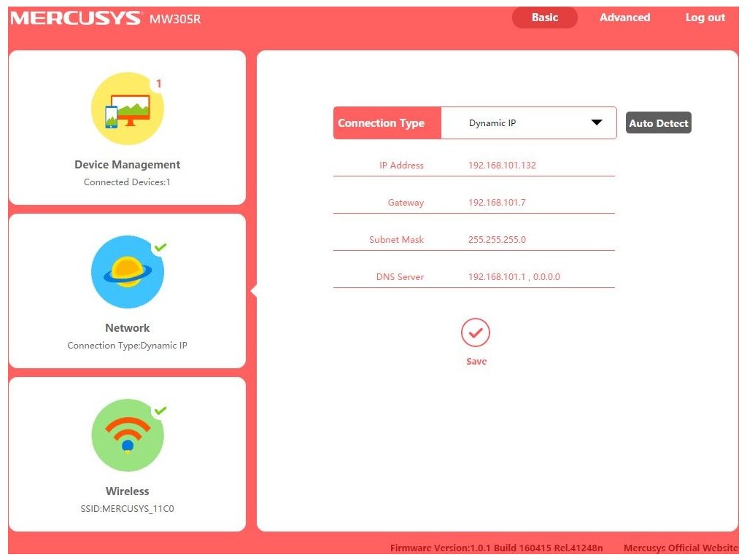Click the Connection Type label
747x560 pixels.
click(381, 122)
